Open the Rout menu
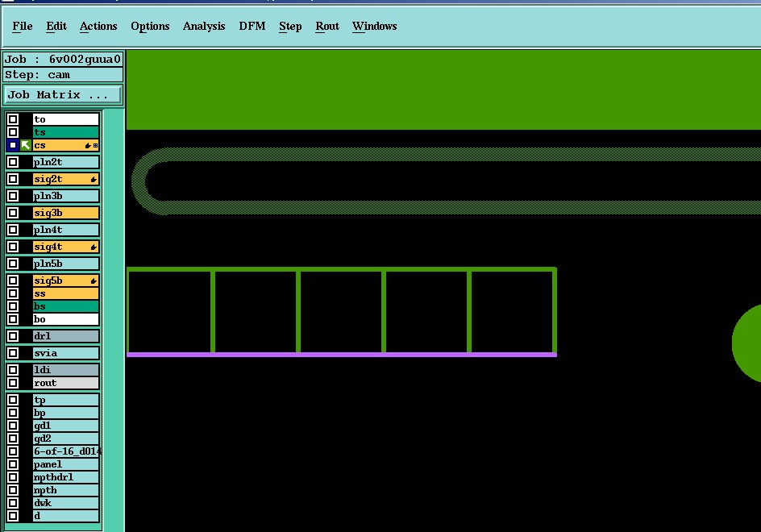 coord(327,27)
